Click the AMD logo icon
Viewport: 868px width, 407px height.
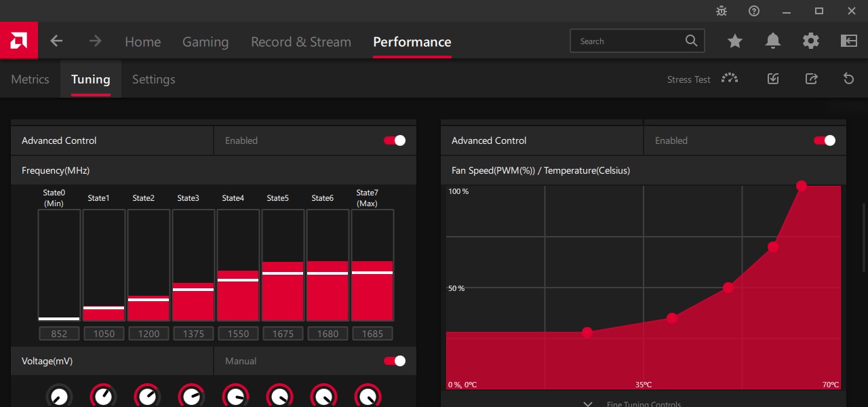19,41
